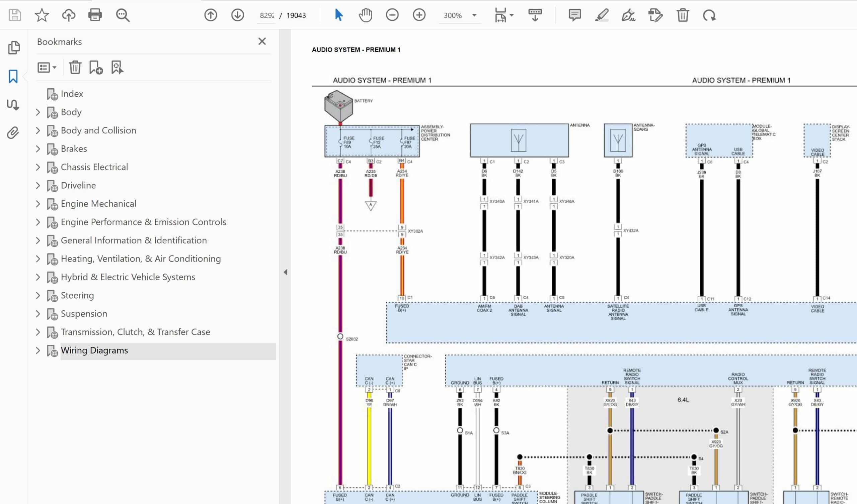This screenshot has height=504, width=857.
Task: Click the print document icon
Action: pyautogui.click(x=95, y=15)
